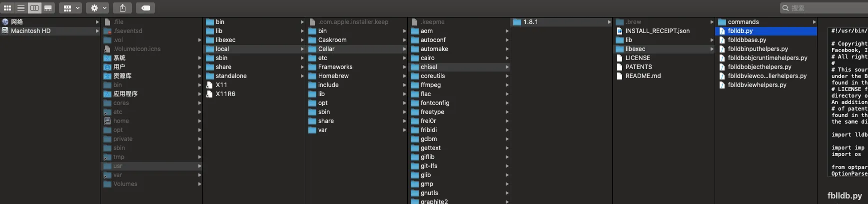The width and height of the screenshot is (868, 204).
Task: Select the README.md file
Action: [x=643, y=76]
